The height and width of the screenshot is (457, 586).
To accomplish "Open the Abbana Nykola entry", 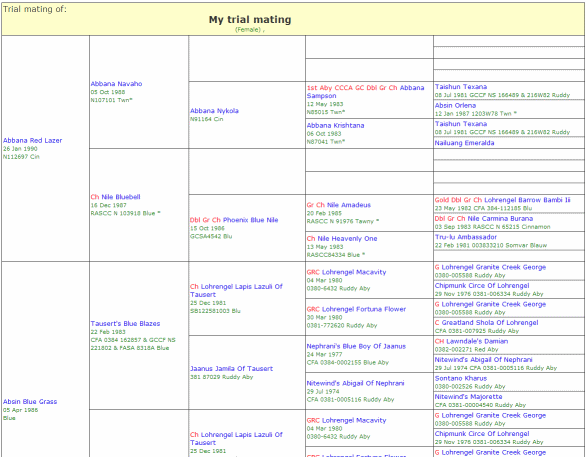I will click(x=214, y=111).
